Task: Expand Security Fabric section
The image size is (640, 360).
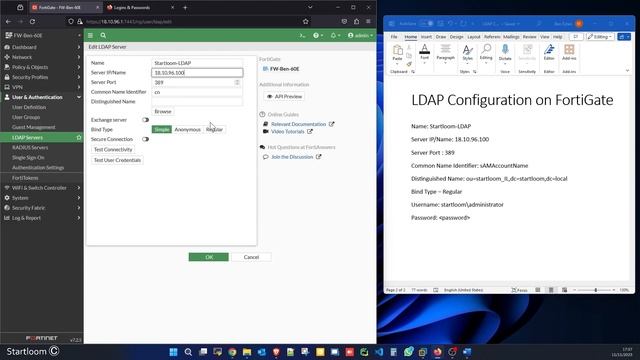Action: coord(42,208)
